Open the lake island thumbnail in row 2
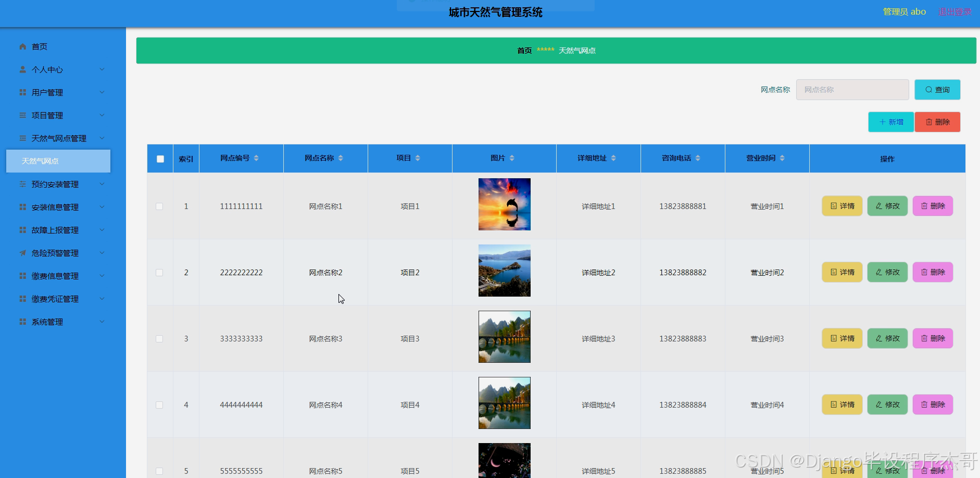 click(x=505, y=271)
